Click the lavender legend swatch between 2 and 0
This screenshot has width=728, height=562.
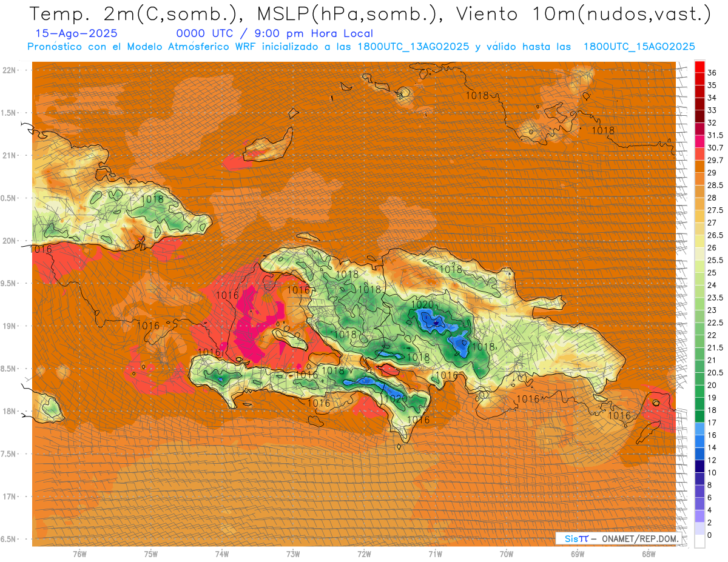699,529
